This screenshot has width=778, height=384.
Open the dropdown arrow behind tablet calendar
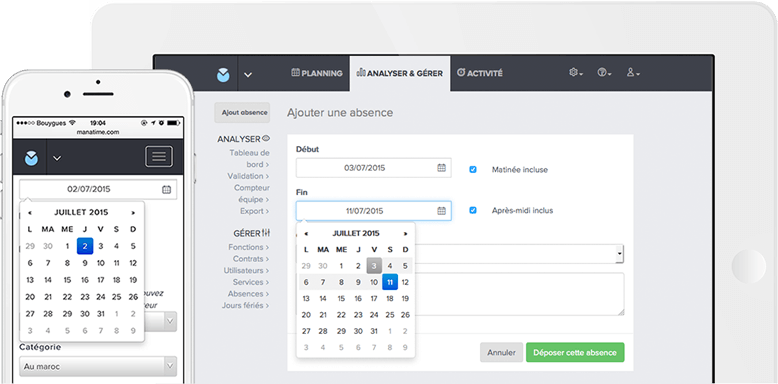pyautogui.click(x=619, y=254)
